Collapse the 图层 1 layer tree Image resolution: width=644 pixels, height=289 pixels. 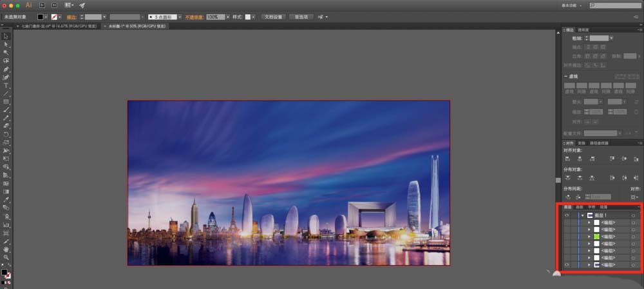[582, 215]
